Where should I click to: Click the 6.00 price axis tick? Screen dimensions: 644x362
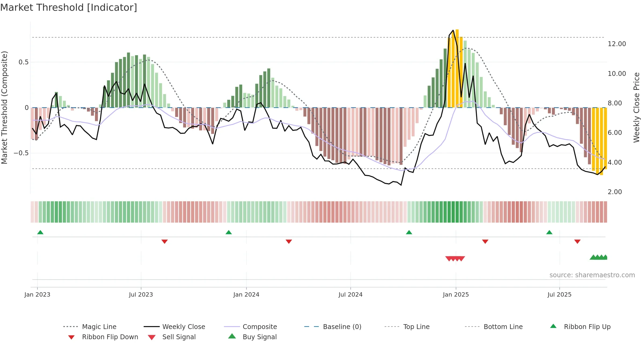pyautogui.click(x=615, y=132)
